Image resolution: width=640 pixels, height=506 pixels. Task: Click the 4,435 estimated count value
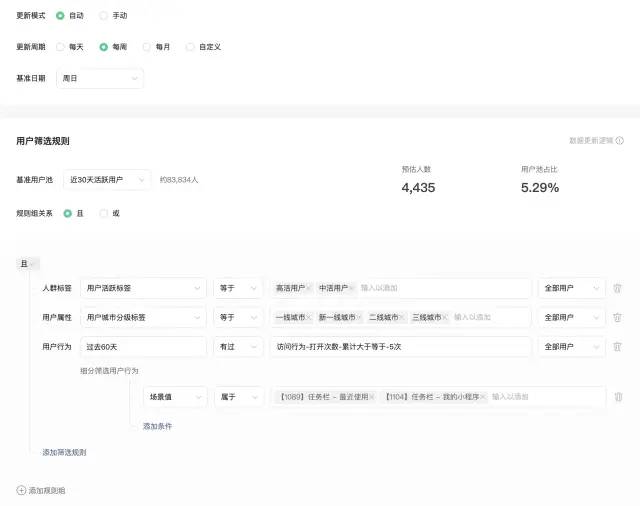click(x=418, y=188)
